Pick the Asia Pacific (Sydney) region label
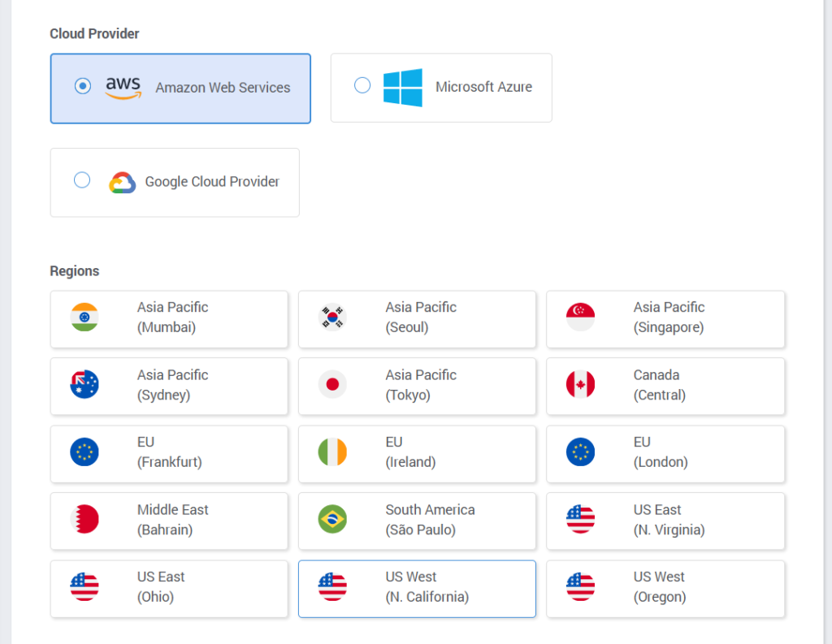Viewport: 832px width, 644px height. [x=173, y=385]
